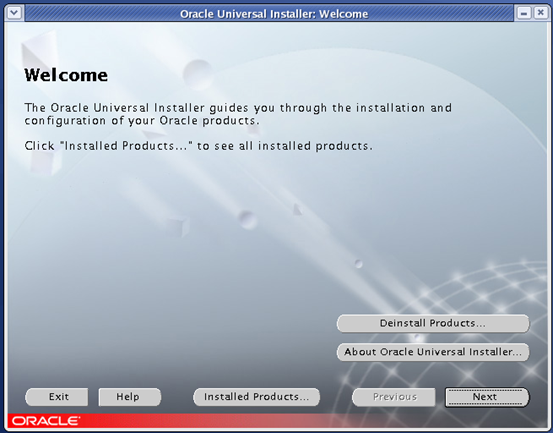Click the Oracle logo in the red bar

[46, 421]
